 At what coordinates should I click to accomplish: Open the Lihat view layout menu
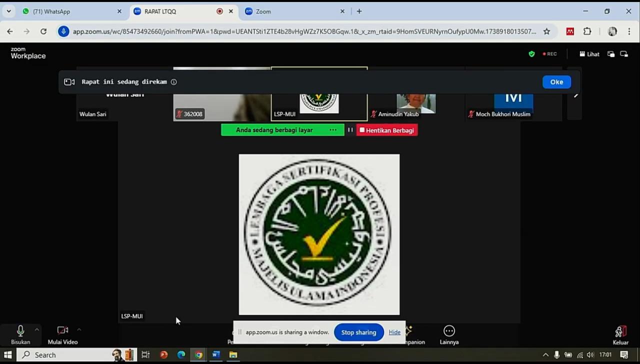point(589,54)
